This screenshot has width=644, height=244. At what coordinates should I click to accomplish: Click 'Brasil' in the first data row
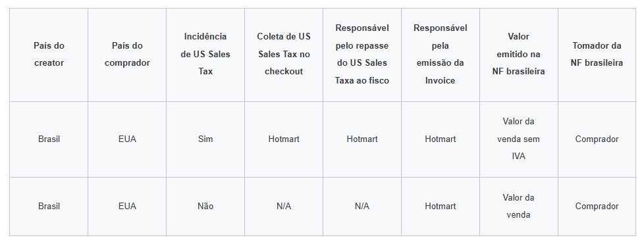pos(49,139)
